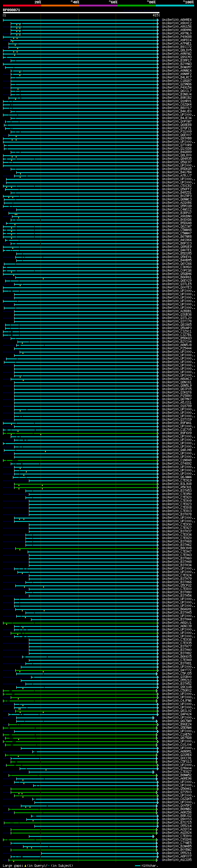This screenshot has width=197, height=868.
Task: Open hit UniRef100_A7PWE1
Action: (x=177, y=43)
